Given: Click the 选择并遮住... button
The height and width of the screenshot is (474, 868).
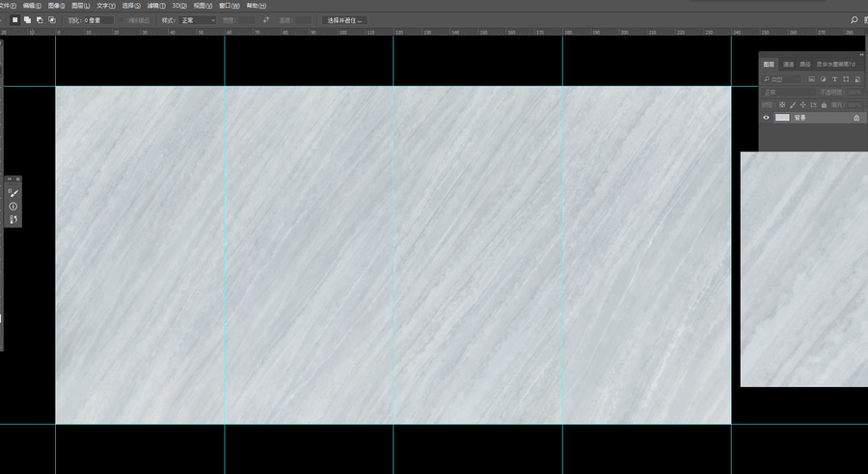Looking at the screenshot, I should click(x=344, y=20).
